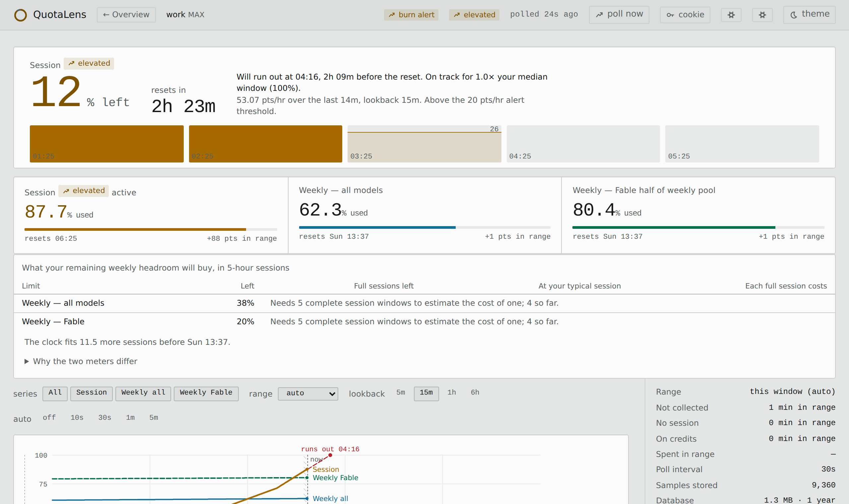Set auto refresh to 1m
Image resolution: width=849 pixels, height=504 pixels.
pos(130,418)
